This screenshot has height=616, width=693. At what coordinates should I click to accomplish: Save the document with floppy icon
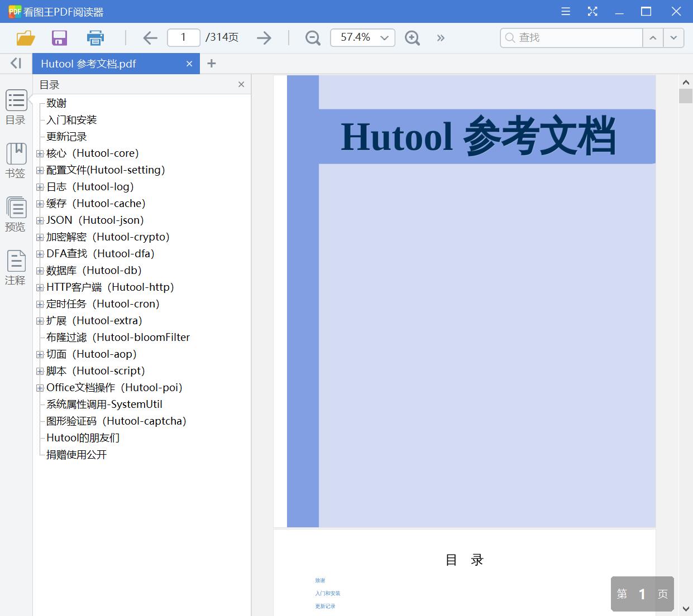pos(59,38)
